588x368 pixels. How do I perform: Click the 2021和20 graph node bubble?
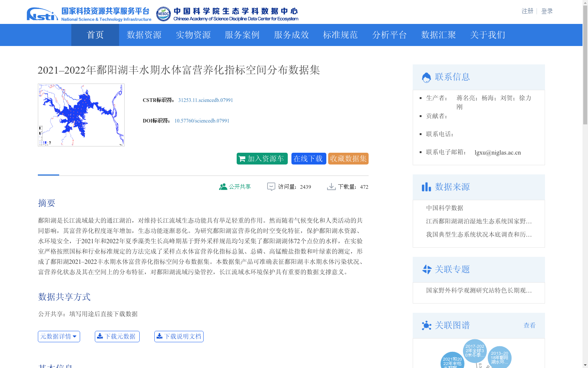pos(452,361)
